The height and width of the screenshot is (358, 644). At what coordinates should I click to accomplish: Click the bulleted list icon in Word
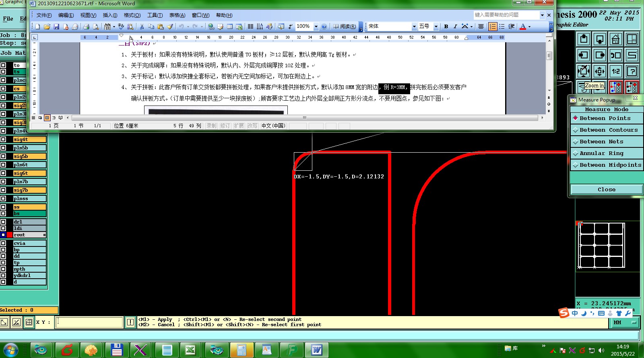click(502, 27)
